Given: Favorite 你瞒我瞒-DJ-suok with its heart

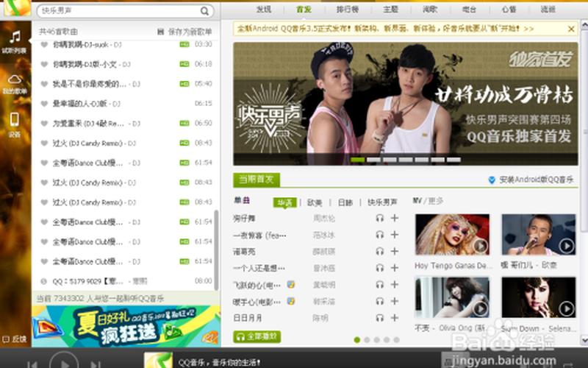Looking at the screenshot, I should tap(44, 45).
